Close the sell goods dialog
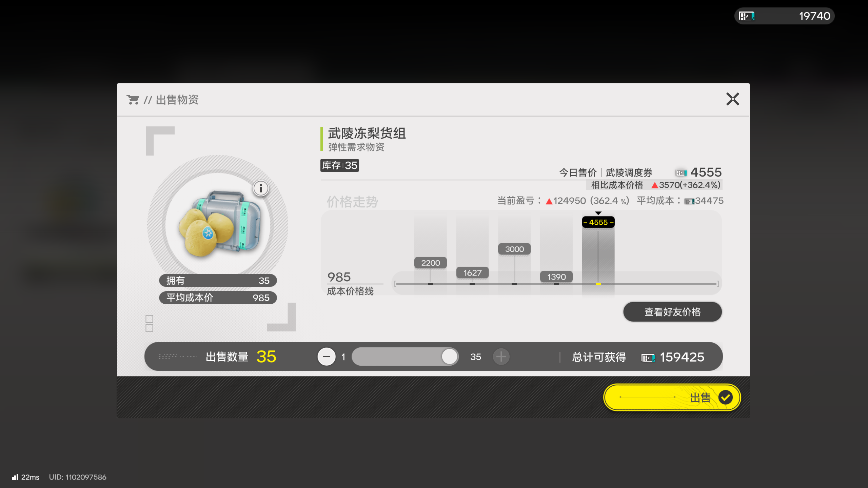This screenshot has height=488, width=868. 732,99
